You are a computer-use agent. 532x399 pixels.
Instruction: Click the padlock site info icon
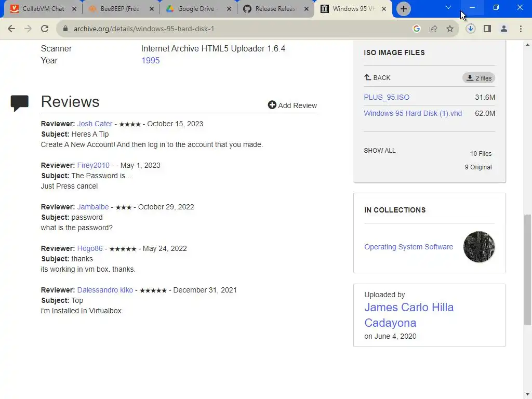tap(65, 29)
